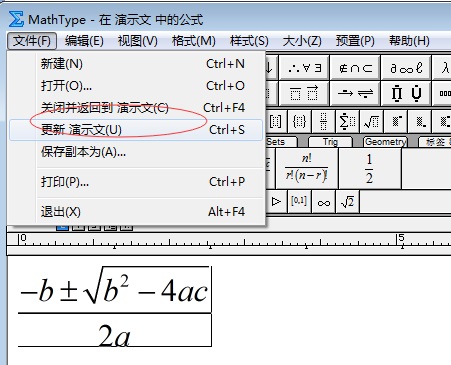The width and height of the screenshot is (451, 365).
Task: Switch to the Geometry tab
Action: [385, 142]
